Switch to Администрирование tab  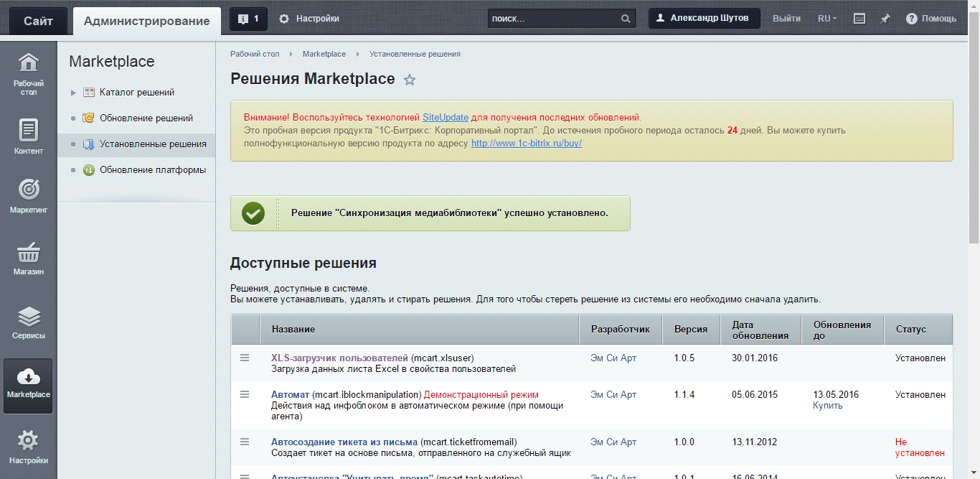coord(147,21)
